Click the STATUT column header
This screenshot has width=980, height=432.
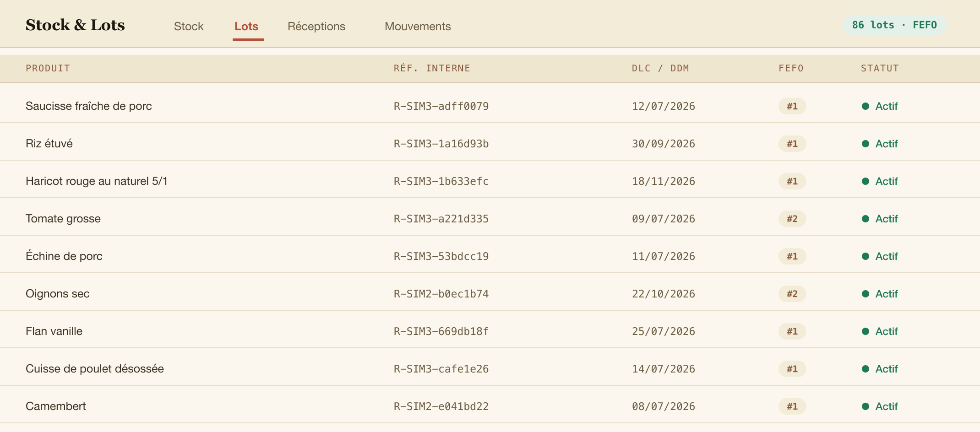point(880,68)
